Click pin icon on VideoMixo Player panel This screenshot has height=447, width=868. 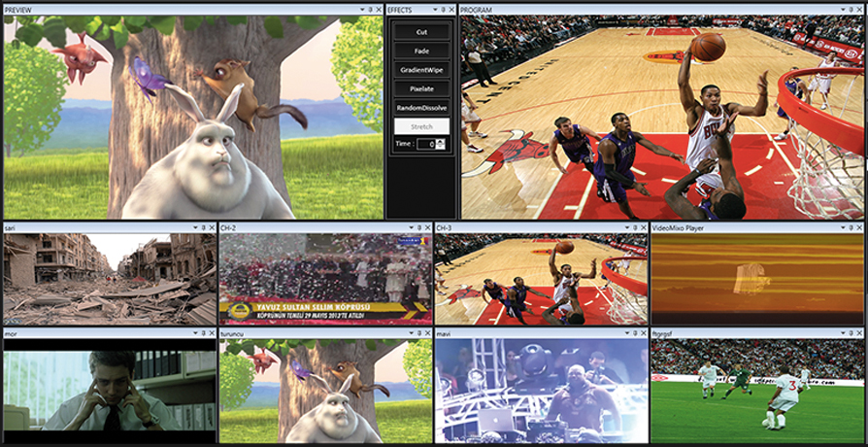click(851, 227)
